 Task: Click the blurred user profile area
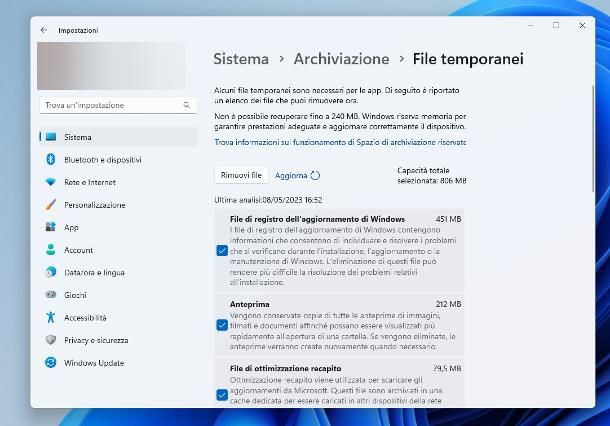click(111, 66)
